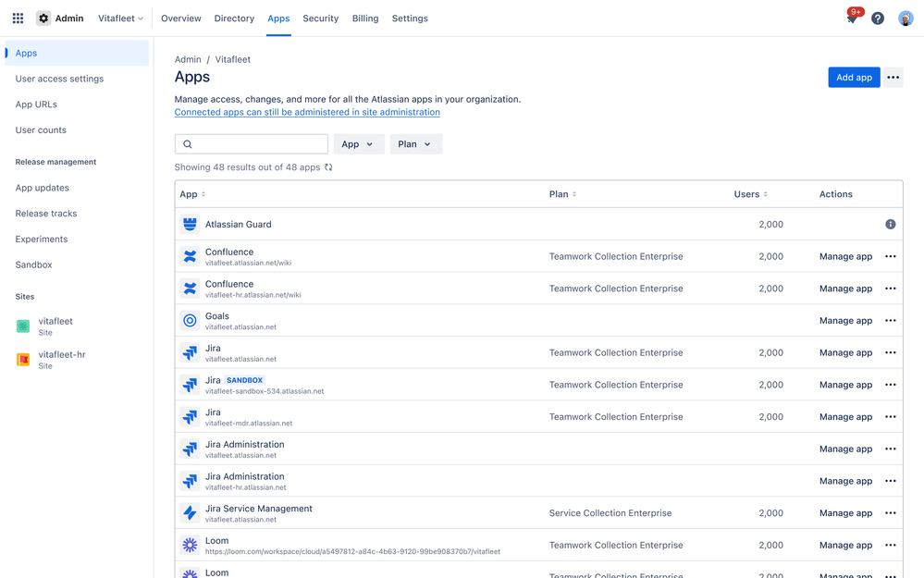Open more actions for Jira Sandbox row
Image resolution: width=924 pixels, height=578 pixels.
[x=891, y=385]
